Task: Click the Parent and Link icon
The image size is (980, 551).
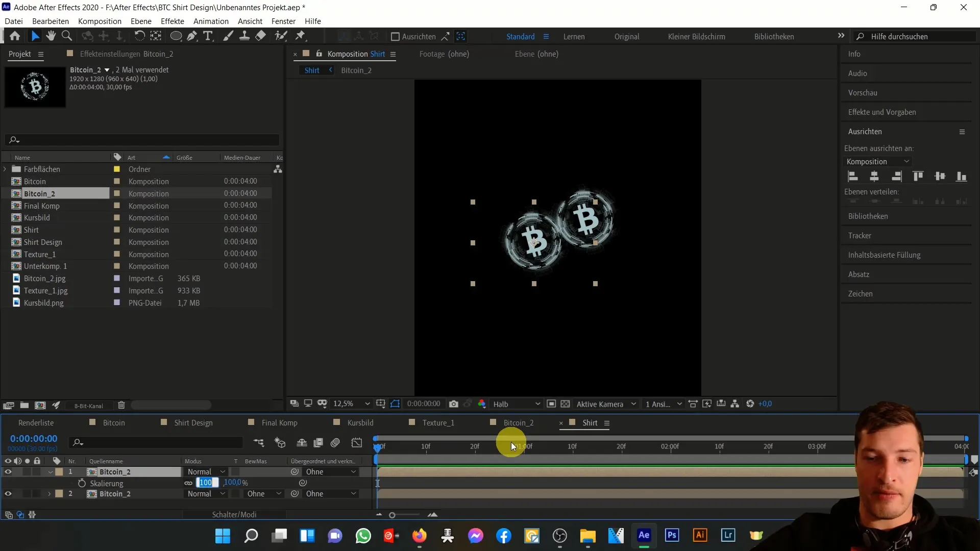Action: 295,471
